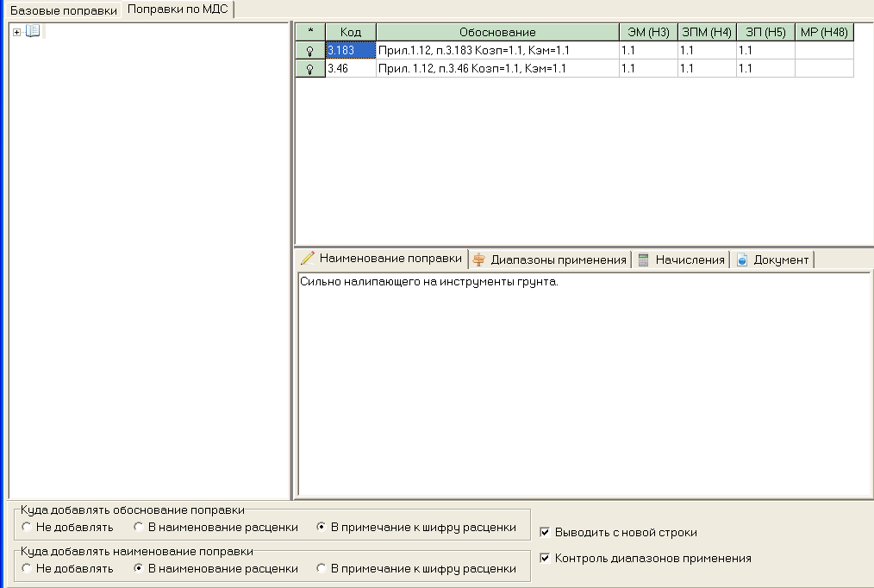Click ЭМ (Н3) value in row 3.183

point(648,50)
